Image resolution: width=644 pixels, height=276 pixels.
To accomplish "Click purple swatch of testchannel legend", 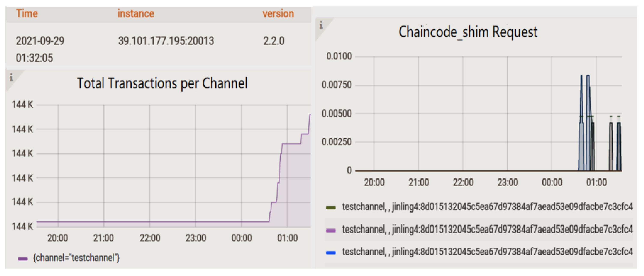I will [23, 259].
